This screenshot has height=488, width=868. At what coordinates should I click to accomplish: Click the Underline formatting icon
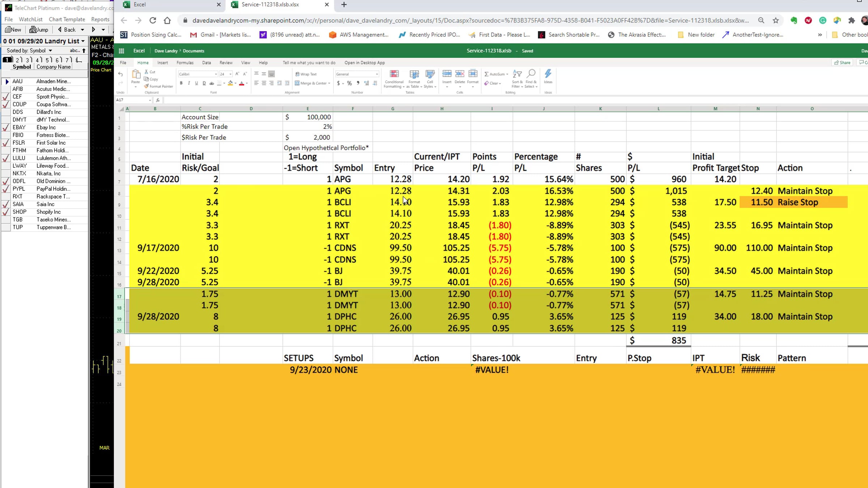[196, 83]
